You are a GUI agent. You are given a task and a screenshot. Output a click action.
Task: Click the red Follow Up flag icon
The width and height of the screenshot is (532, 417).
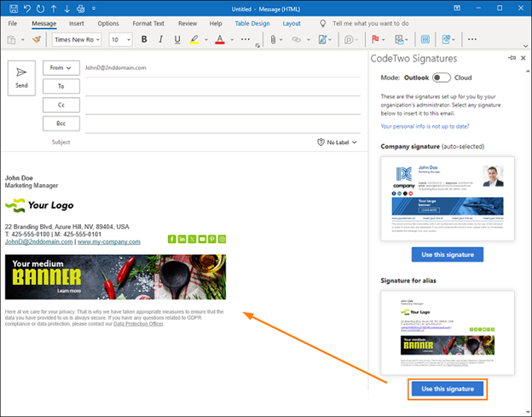click(375, 39)
